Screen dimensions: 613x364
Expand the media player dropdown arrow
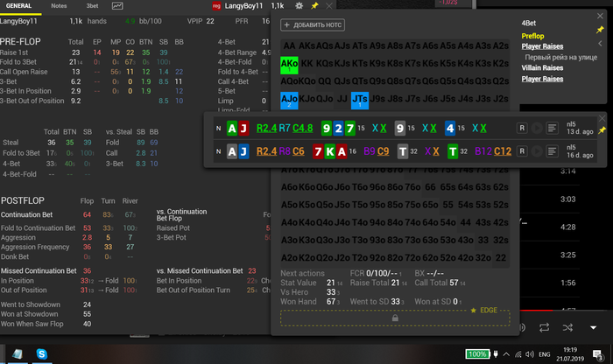coord(593,327)
